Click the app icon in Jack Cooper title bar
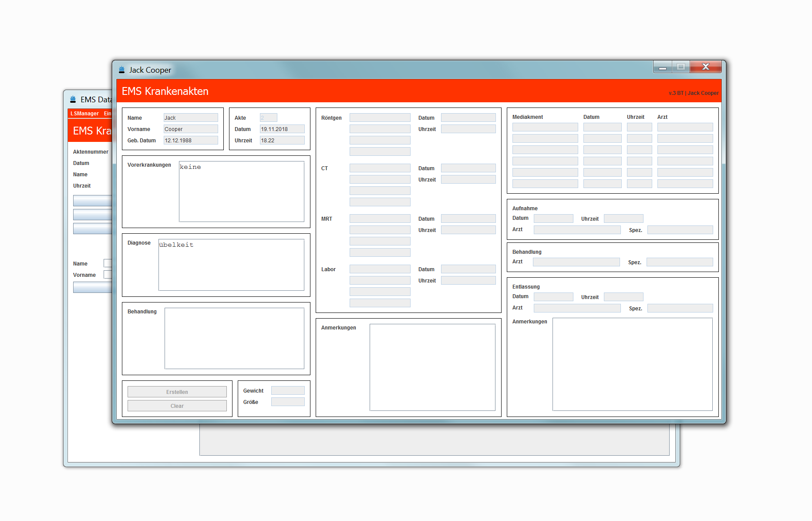The width and height of the screenshot is (812, 521). coord(121,70)
